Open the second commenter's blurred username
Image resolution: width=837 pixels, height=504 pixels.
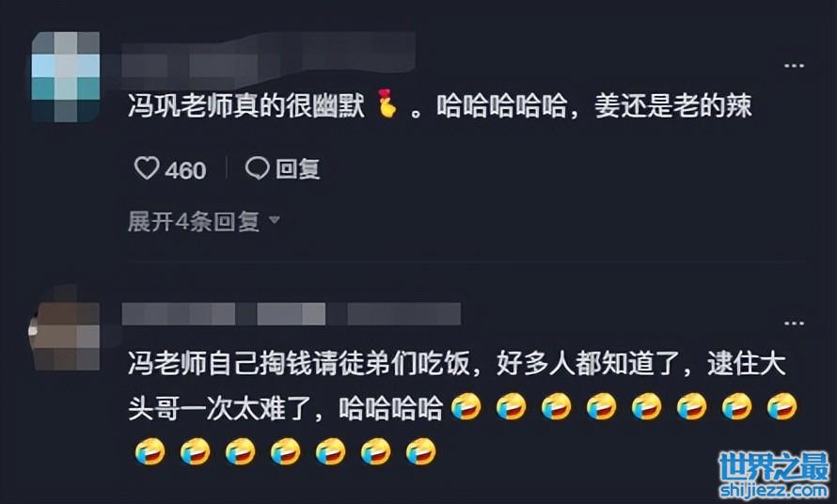click(x=291, y=314)
